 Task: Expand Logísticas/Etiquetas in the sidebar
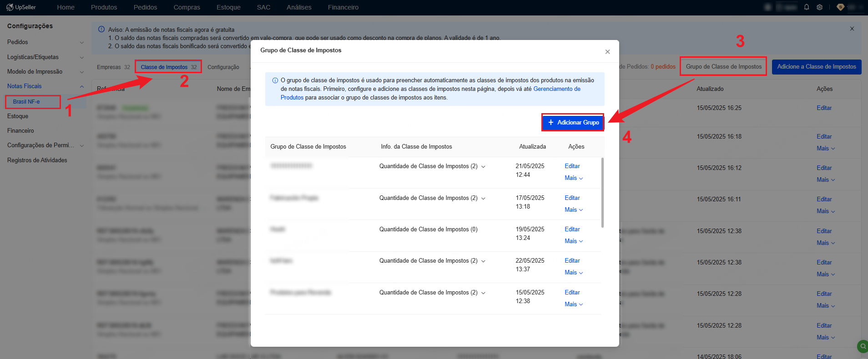45,57
